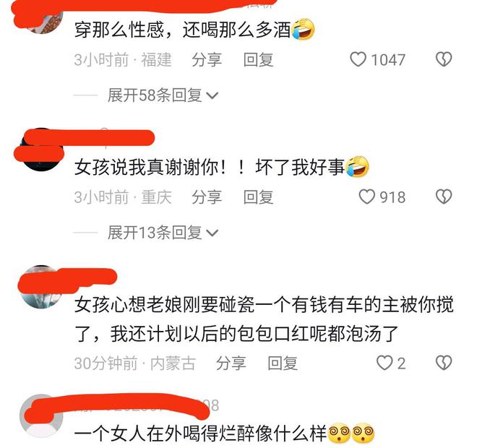Like the comment with 1047 likes
Image resolution: width=477 pixels, height=448 pixels.
point(358,59)
